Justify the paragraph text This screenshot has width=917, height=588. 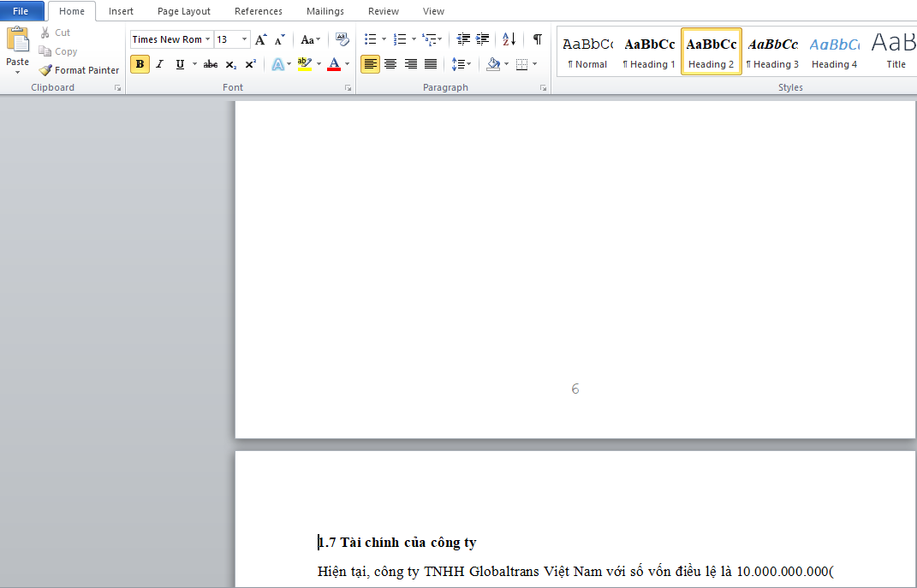pyautogui.click(x=431, y=64)
